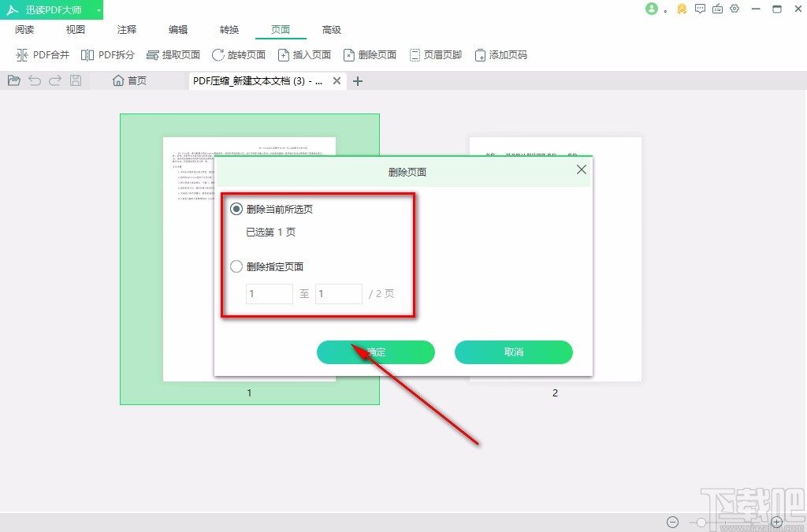Switch to the 阅读 ribbon tab

coord(24,29)
